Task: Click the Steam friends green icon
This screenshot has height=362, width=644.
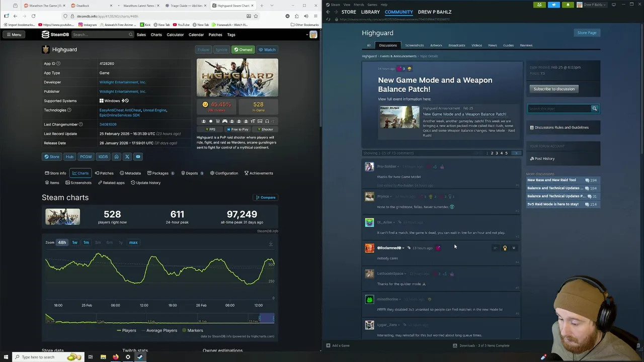Action: 539,5
